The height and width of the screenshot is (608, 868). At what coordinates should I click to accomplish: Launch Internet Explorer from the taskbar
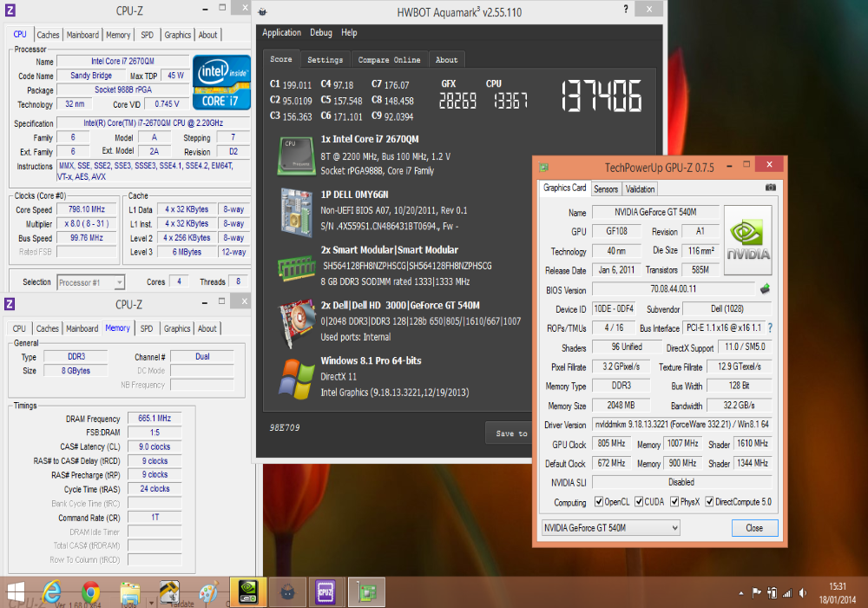coord(52,592)
